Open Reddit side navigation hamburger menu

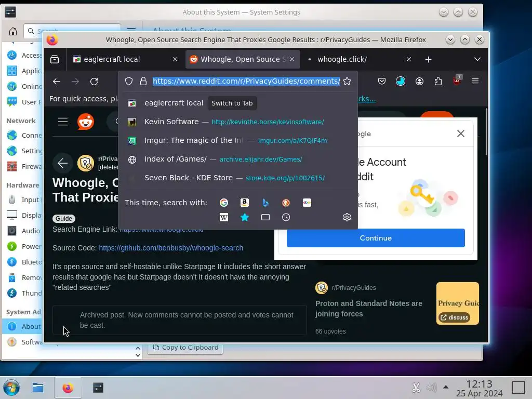coord(63,122)
